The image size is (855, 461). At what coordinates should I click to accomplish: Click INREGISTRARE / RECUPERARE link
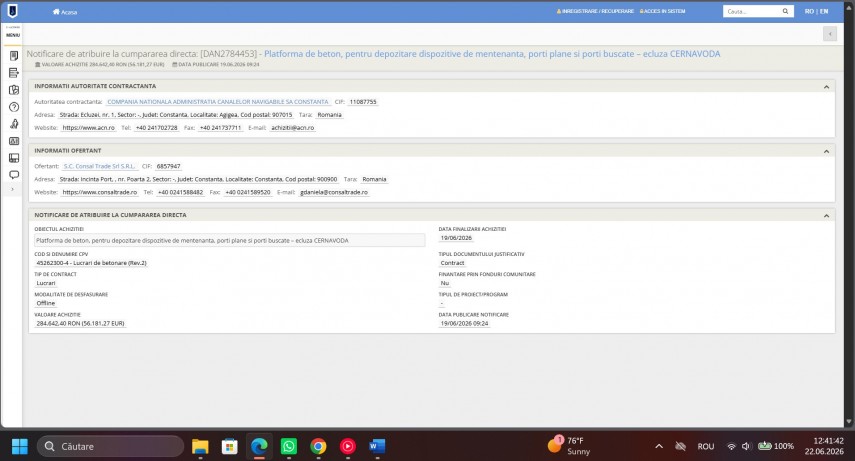point(595,11)
